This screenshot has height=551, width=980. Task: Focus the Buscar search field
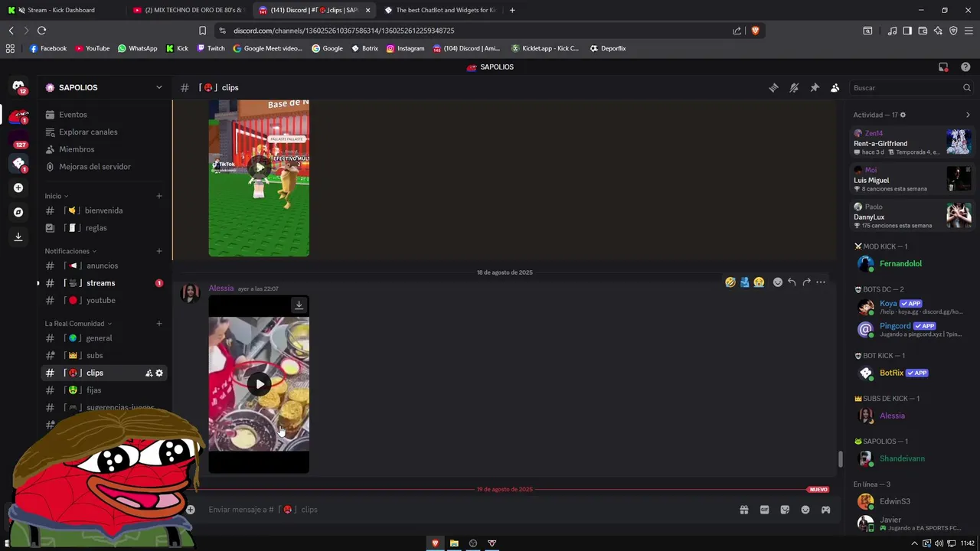click(x=910, y=88)
